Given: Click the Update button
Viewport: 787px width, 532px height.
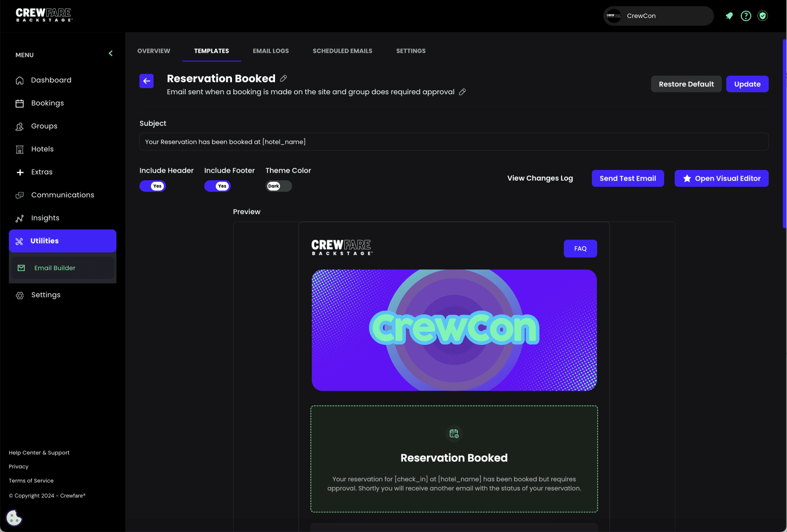Looking at the screenshot, I should pyautogui.click(x=747, y=84).
